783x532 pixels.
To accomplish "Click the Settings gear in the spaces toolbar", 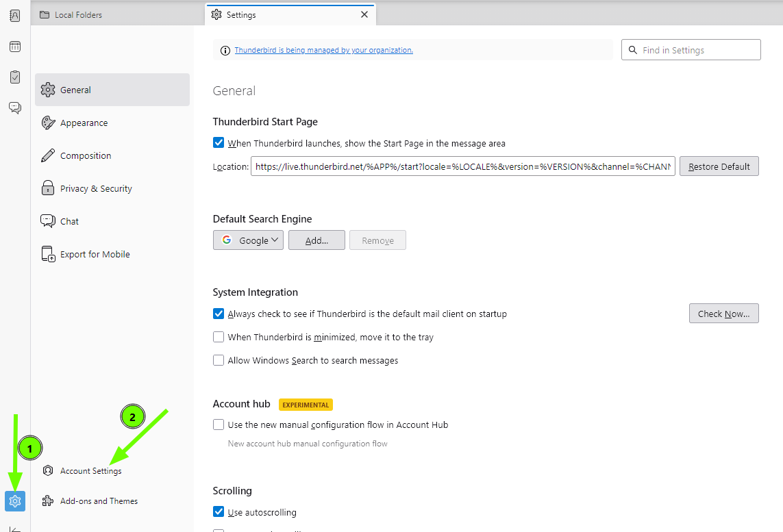I will (15, 501).
